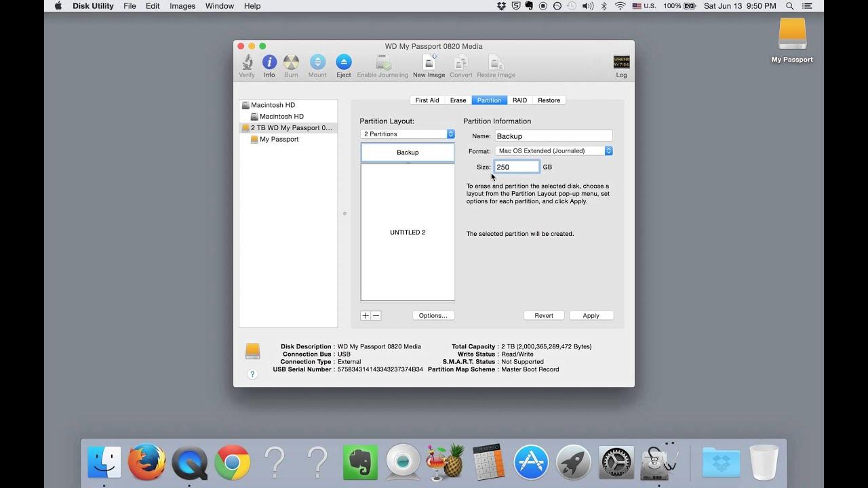Open Finder from the Dock

pos(104,463)
